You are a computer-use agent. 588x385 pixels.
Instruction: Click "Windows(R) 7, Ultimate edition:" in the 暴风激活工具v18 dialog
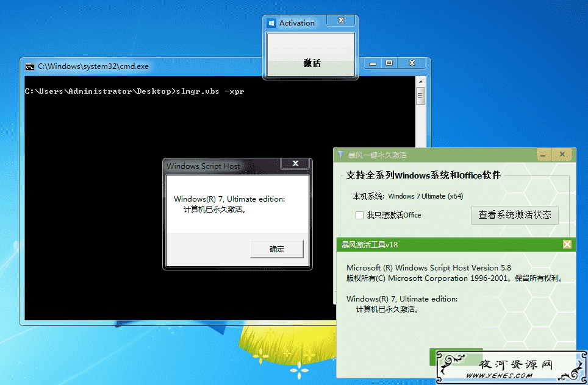[x=402, y=299]
